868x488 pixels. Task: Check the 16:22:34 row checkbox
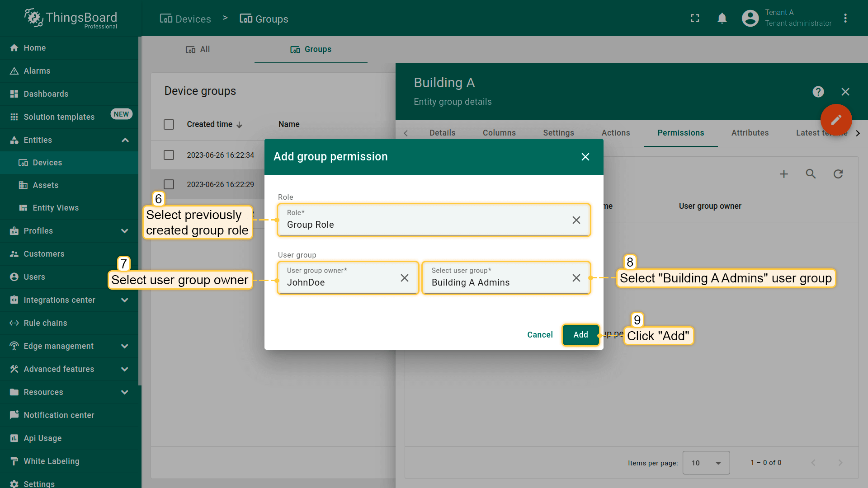(169, 155)
